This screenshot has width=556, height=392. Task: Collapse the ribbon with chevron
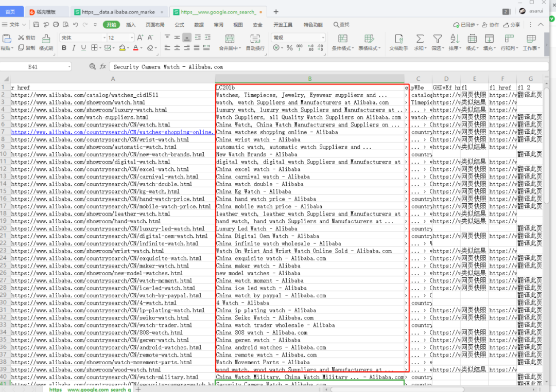pos(541,25)
